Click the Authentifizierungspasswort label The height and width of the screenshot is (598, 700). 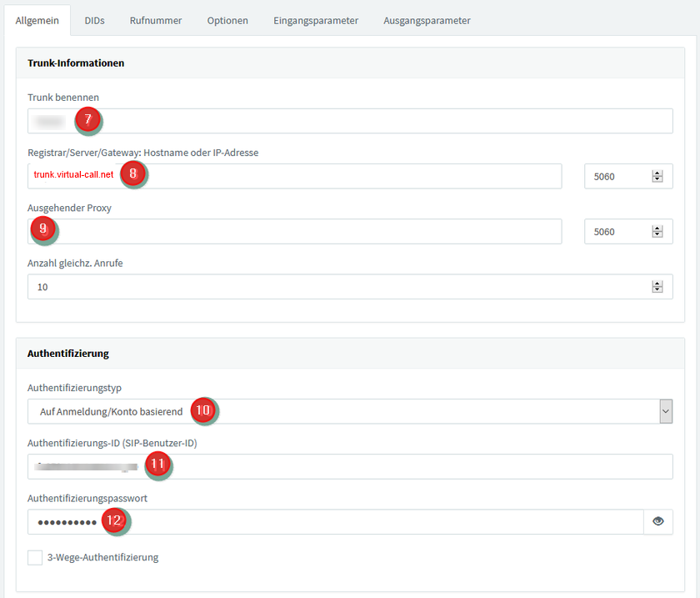pos(87,499)
